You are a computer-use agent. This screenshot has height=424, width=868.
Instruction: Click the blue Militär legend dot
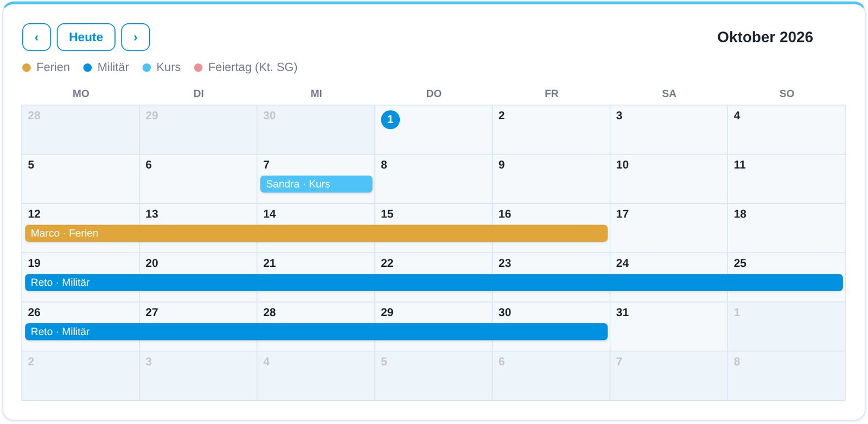tap(87, 68)
